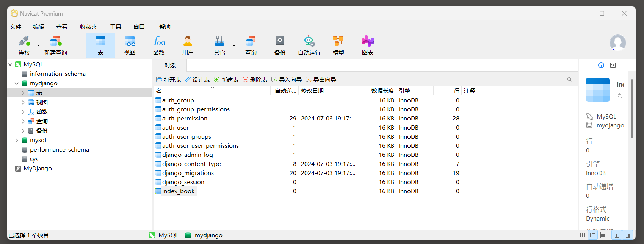The image size is (644, 244).
Task: Click the user avatar profile icon
Action: (x=618, y=42)
